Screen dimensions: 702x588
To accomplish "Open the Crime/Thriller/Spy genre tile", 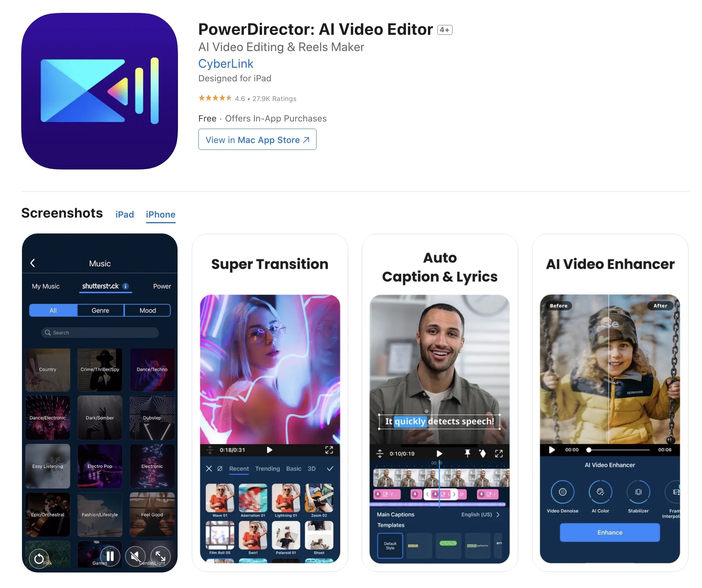I will 100,370.
